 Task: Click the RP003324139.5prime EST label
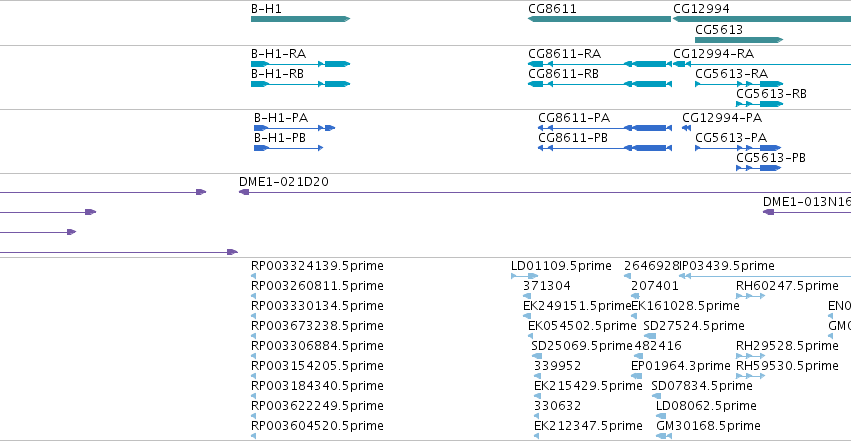pyautogui.click(x=317, y=266)
